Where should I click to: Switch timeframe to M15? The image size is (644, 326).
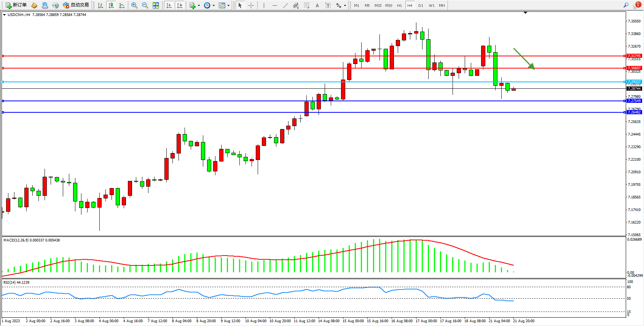coord(378,5)
